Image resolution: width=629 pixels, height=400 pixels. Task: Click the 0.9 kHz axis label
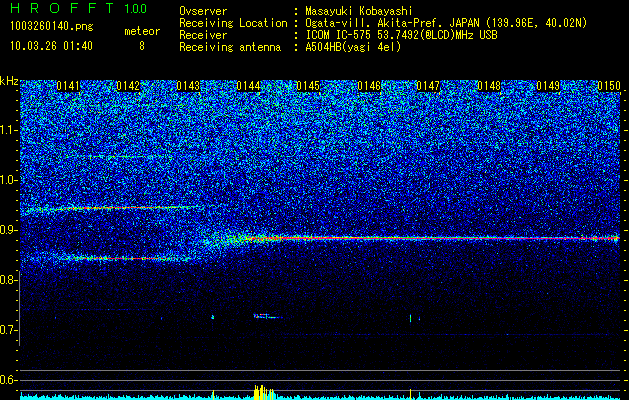[x=8, y=230]
